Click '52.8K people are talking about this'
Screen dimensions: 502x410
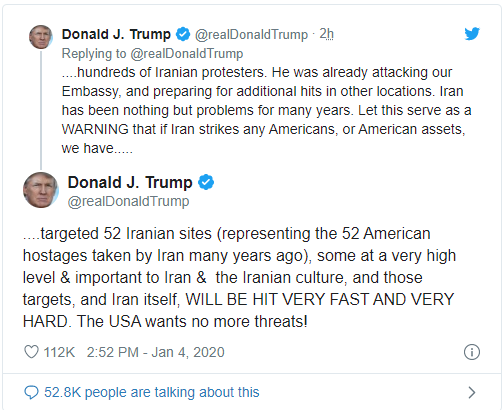(152, 392)
